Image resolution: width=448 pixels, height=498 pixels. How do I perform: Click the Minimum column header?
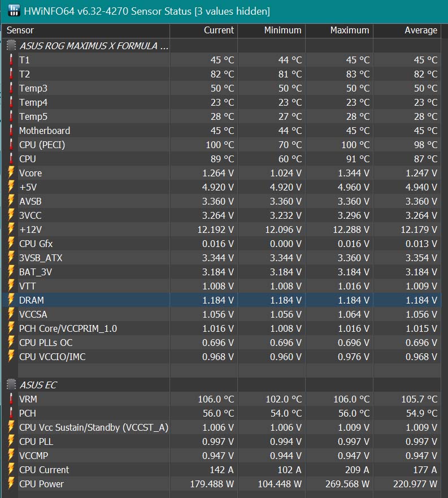pyautogui.click(x=272, y=31)
